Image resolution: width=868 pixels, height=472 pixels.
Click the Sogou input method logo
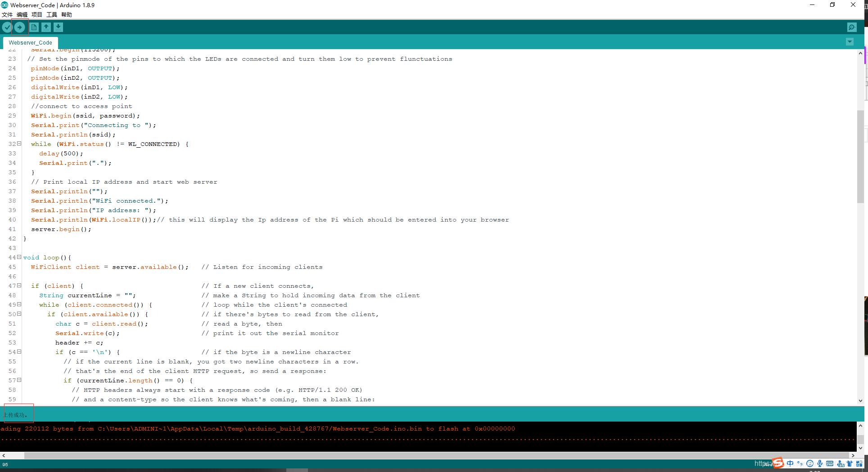pos(778,463)
